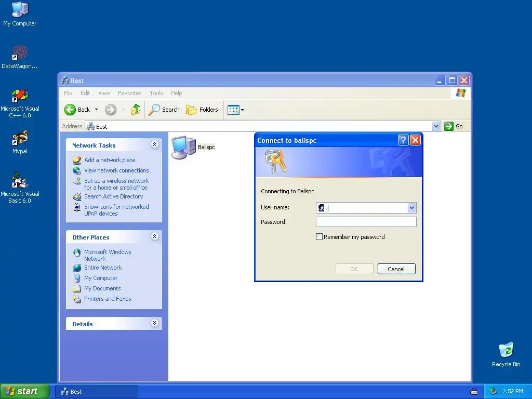The width and height of the screenshot is (532, 399).
Task: Open My Documents link in Other Places
Action: point(102,288)
